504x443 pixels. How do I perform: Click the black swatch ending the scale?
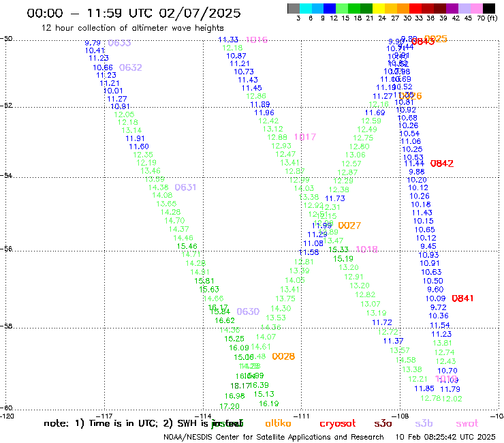(488, 8)
